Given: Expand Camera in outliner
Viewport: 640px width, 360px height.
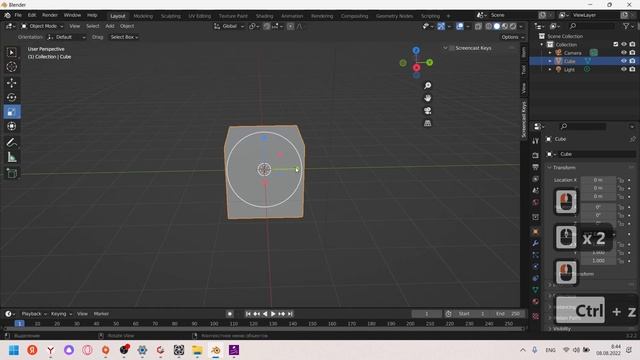Looking at the screenshot, I should point(550,53).
